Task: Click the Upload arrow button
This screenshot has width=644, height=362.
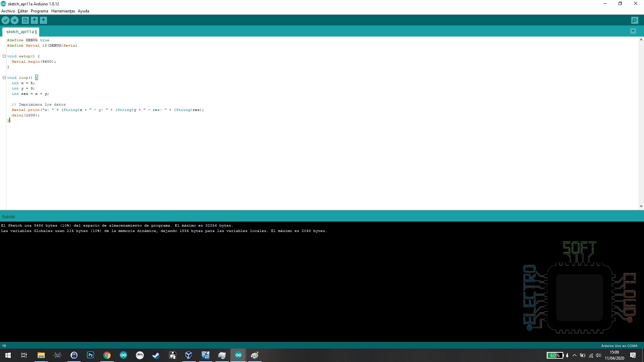Action: click(x=14, y=20)
